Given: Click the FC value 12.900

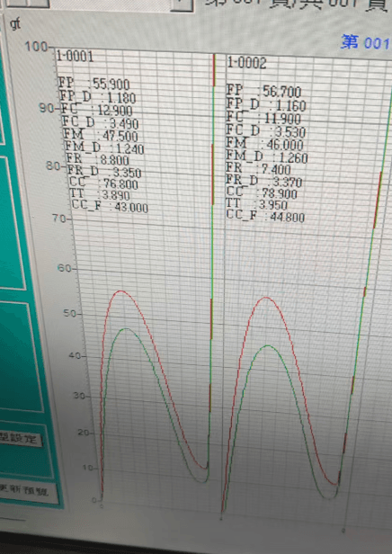Looking at the screenshot, I should coord(115,111).
